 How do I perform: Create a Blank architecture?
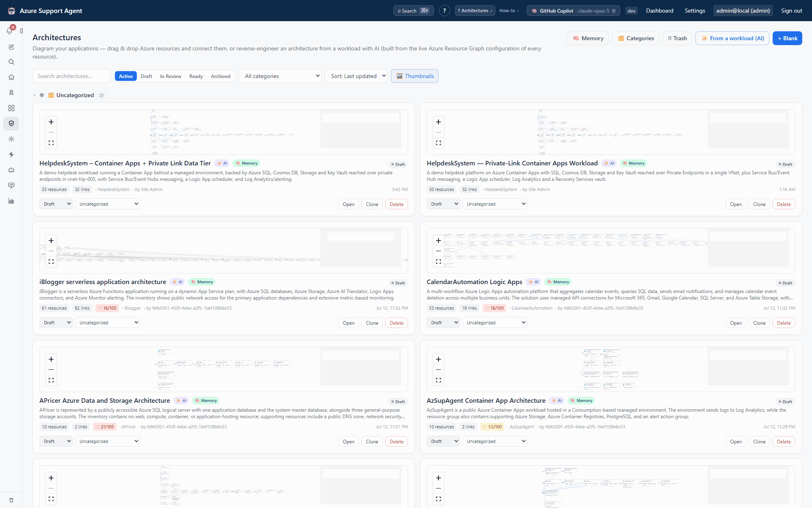pos(787,38)
